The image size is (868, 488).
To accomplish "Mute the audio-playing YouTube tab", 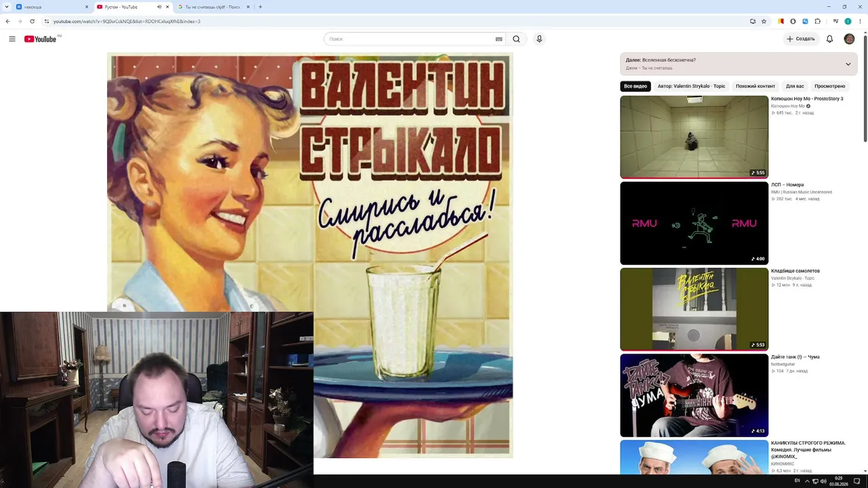I will 159,7.
